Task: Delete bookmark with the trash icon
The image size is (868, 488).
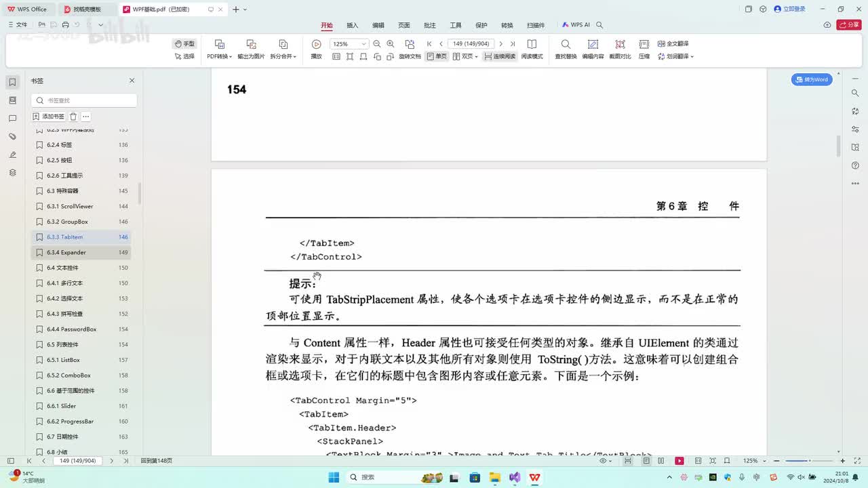Action: pyautogui.click(x=73, y=117)
